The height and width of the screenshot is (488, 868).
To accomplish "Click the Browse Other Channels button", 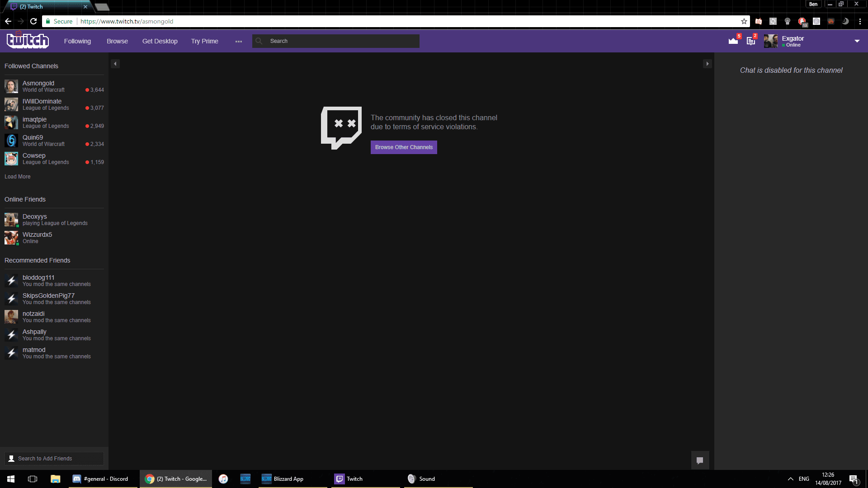I will click(403, 147).
